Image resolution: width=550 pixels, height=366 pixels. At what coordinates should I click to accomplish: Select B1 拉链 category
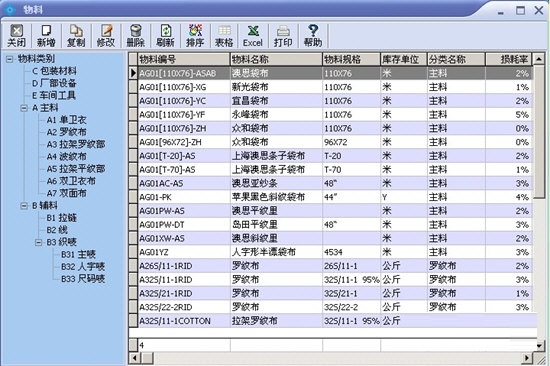[x=61, y=218]
